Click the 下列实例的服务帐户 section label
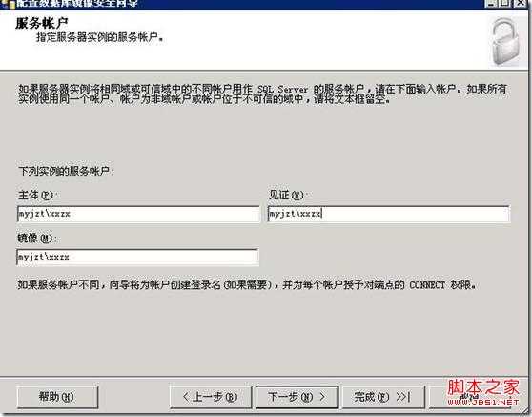532x417 pixels. click(65, 171)
